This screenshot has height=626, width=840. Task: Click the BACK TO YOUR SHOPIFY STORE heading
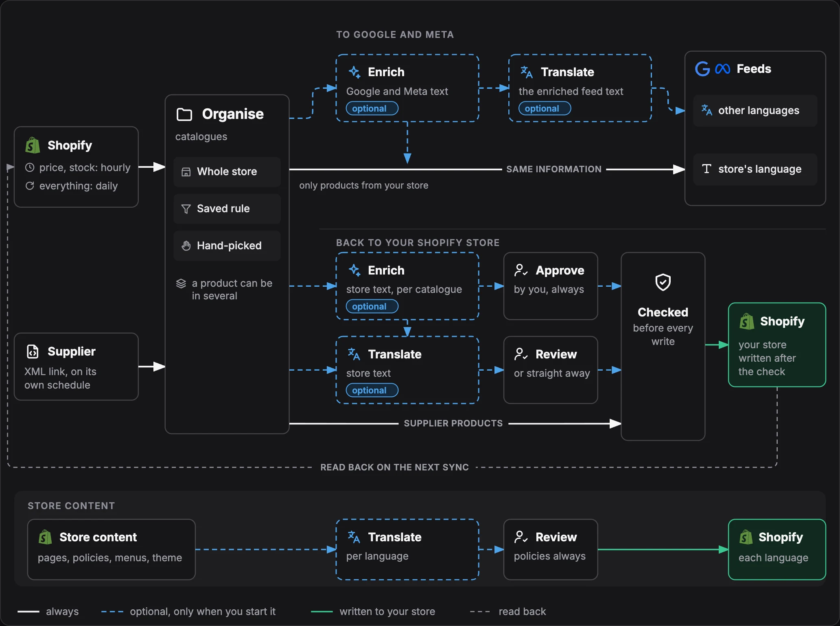tap(418, 243)
